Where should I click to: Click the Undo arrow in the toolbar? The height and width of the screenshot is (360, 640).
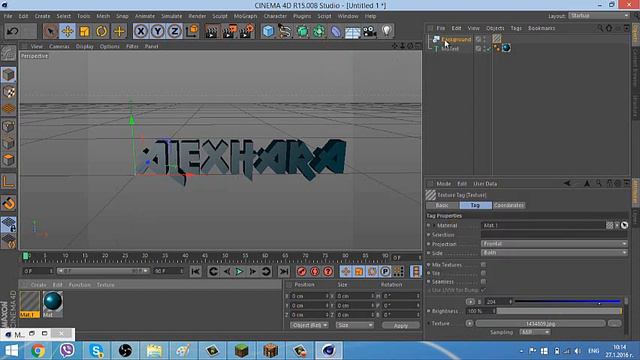[x=13, y=31]
